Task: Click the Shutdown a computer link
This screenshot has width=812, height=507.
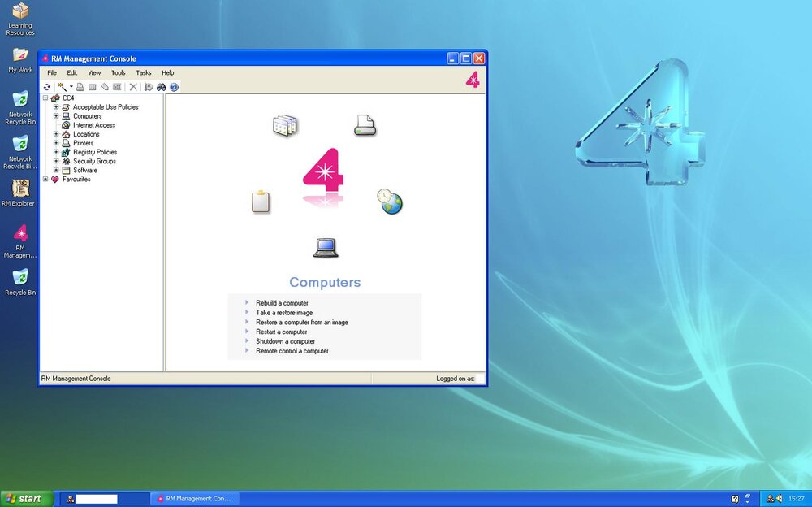Action: 285,341
